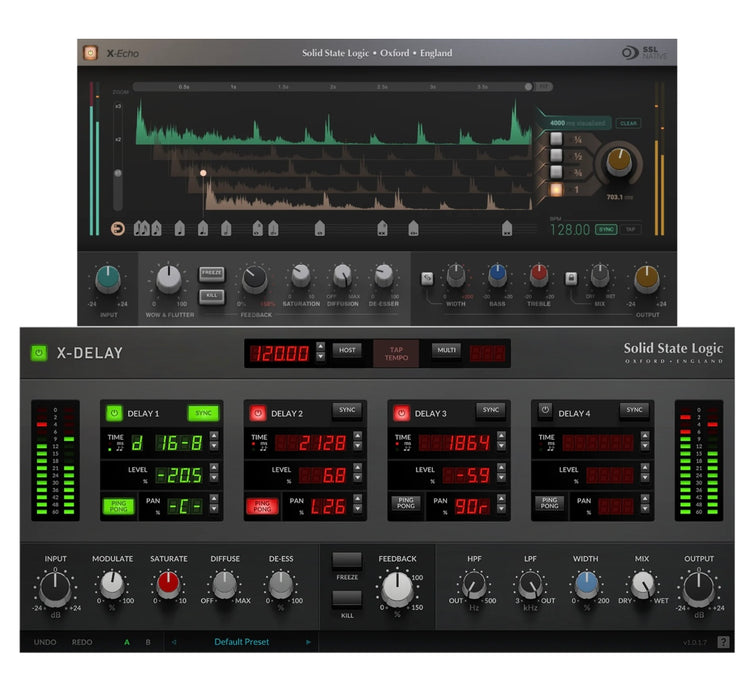
Task: Decrease X-Delay tempo with the down arrow
Action: coord(320,357)
